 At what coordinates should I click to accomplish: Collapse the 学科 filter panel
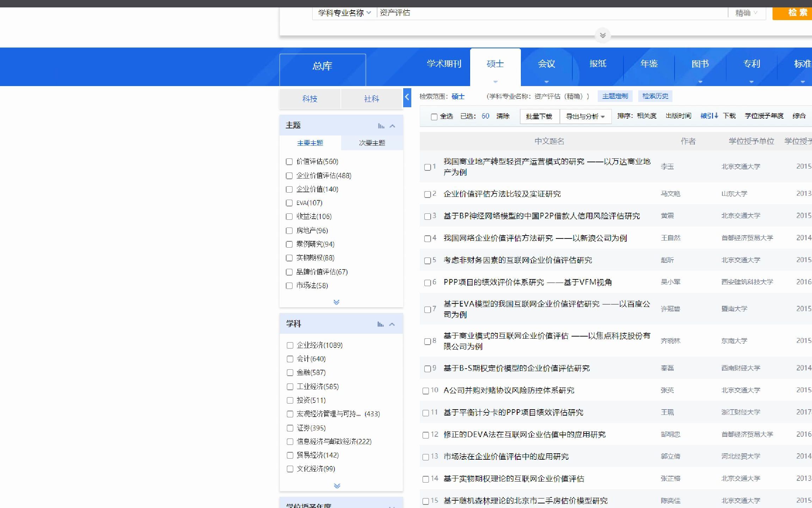pyautogui.click(x=392, y=324)
